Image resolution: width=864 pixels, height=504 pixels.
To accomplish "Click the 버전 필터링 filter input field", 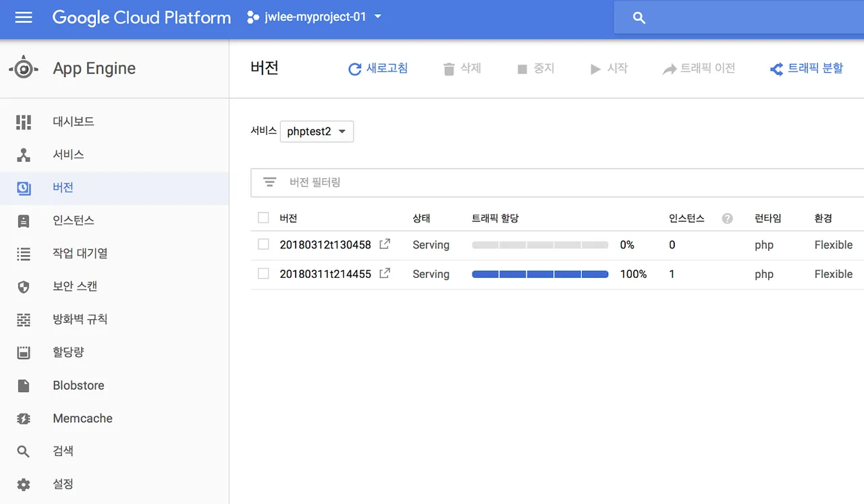I will coord(557,183).
